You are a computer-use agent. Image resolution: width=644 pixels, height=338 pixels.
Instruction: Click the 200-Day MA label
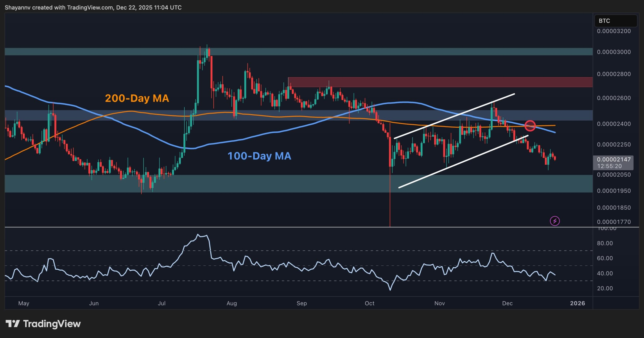click(x=137, y=98)
